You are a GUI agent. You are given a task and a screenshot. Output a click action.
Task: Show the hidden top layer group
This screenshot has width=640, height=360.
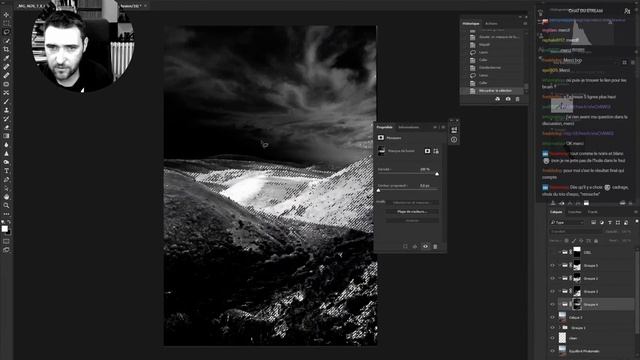[x=552, y=253]
